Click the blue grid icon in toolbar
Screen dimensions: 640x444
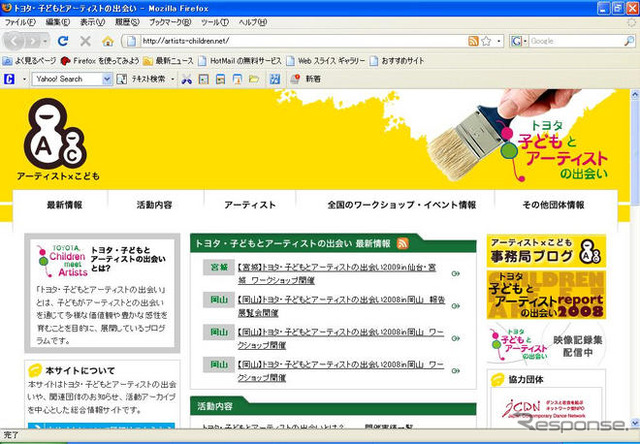click(275, 79)
